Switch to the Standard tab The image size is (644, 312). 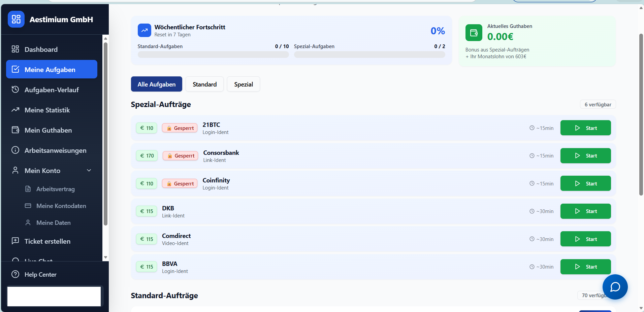[x=204, y=84]
